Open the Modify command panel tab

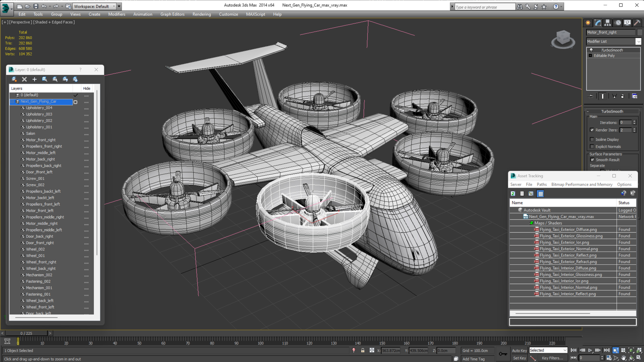598,23
